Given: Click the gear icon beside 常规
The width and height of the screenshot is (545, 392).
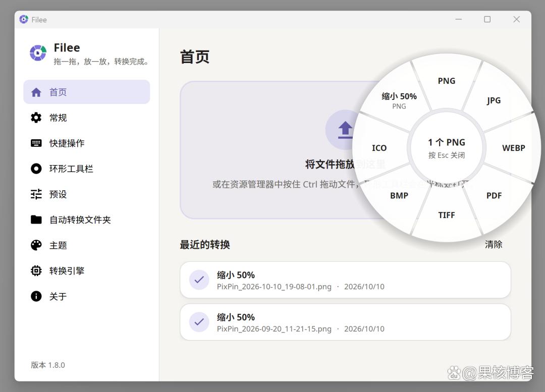Looking at the screenshot, I should (36, 118).
